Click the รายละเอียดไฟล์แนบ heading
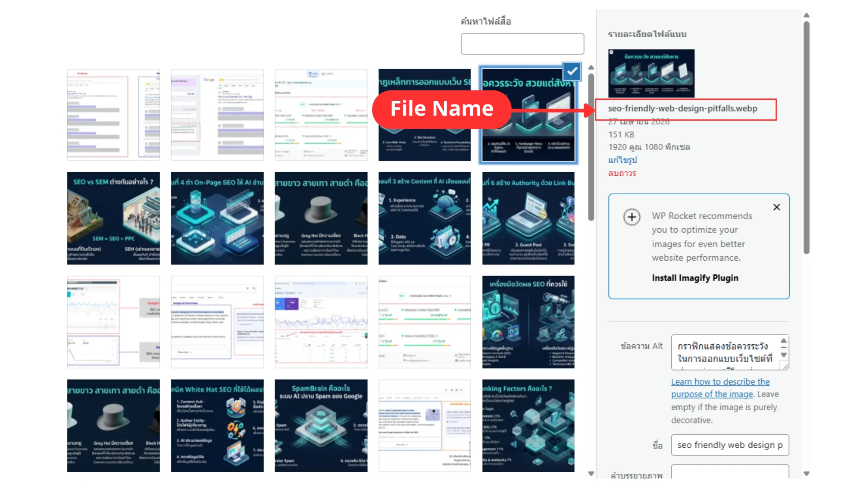The width and height of the screenshot is (868, 488). pos(647,34)
